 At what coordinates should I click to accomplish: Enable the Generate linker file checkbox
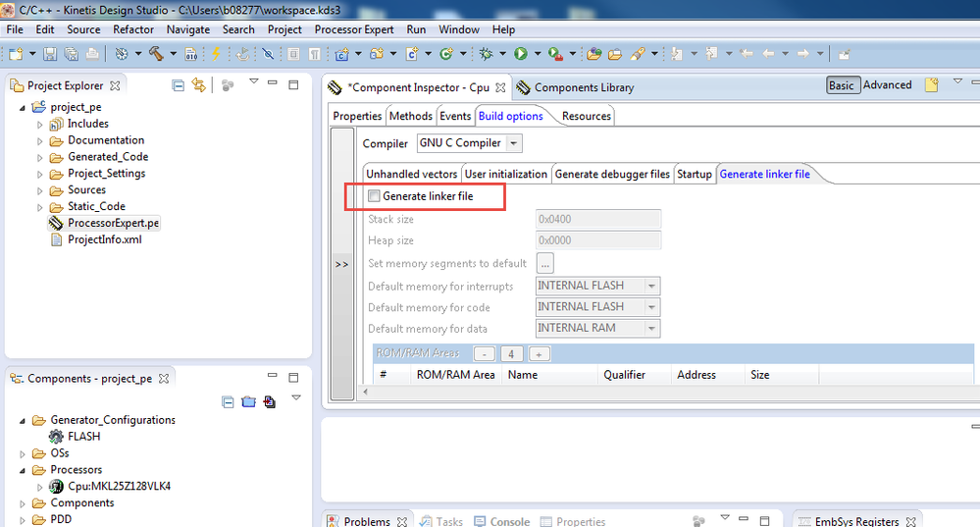(374, 195)
